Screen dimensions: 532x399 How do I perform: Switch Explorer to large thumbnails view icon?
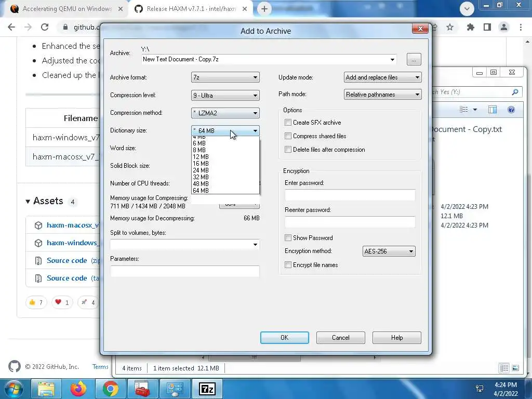click(x=515, y=368)
